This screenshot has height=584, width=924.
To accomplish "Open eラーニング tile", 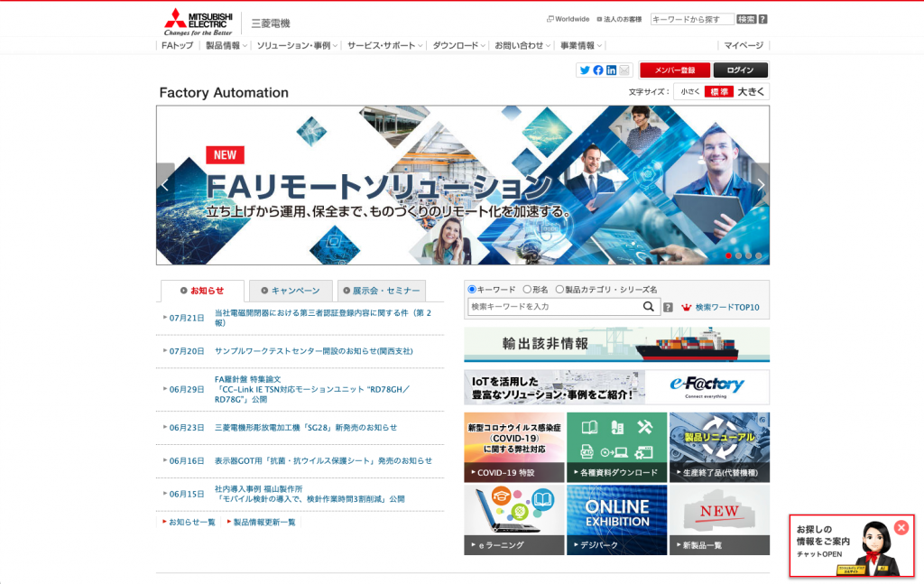I will 513,520.
